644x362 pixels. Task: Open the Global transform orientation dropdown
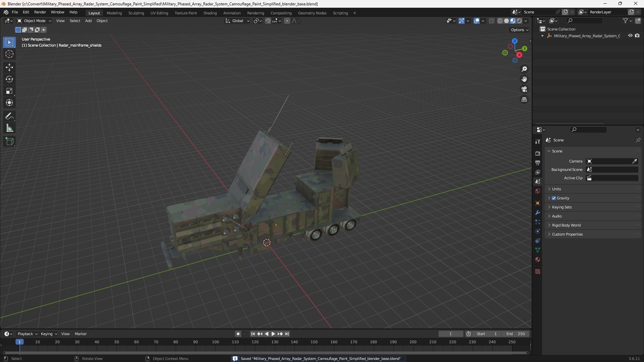click(237, 21)
